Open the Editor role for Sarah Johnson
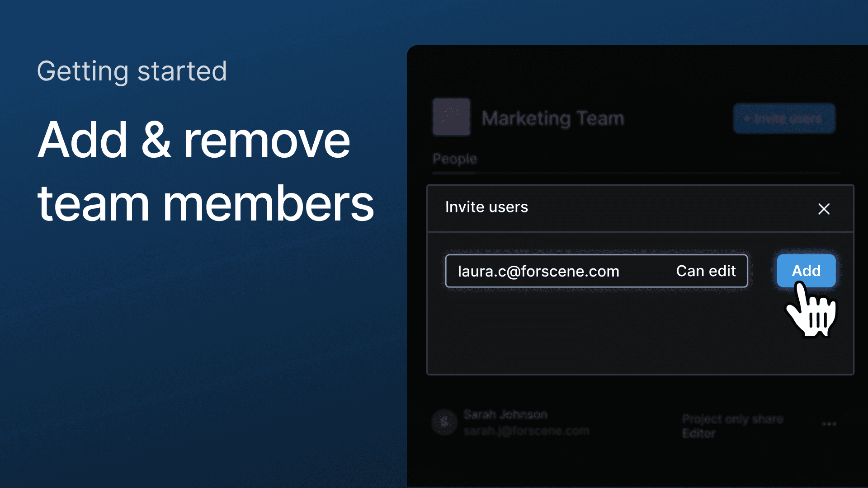Screen dimensions: 868x488 point(698,433)
